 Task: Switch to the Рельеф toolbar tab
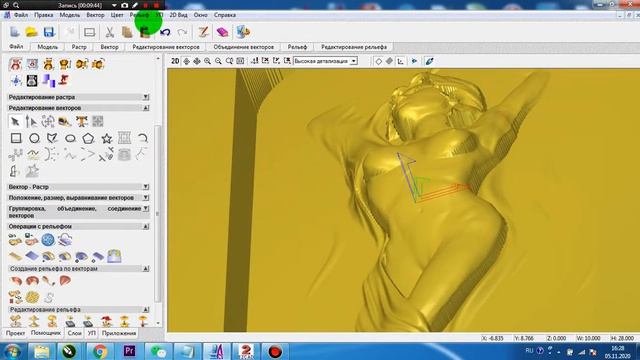pyautogui.click(x=297, y=47)
